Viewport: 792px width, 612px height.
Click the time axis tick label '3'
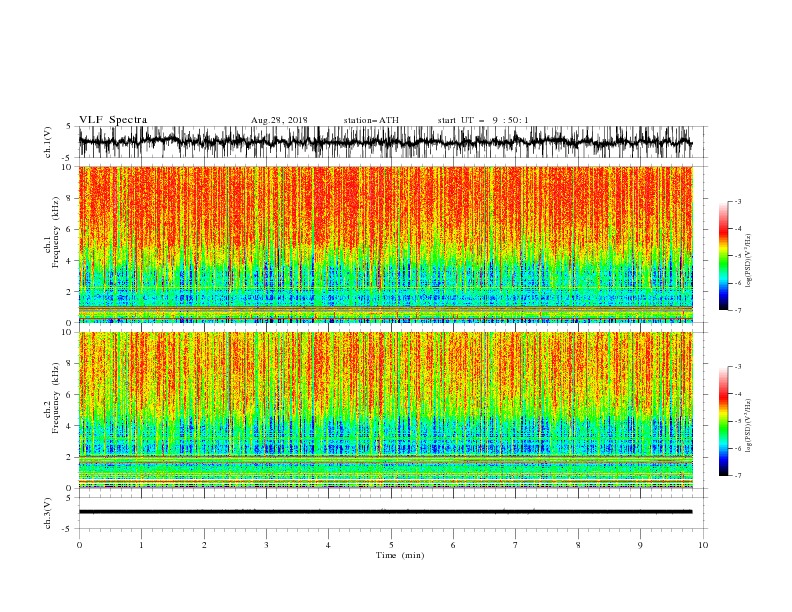click(x=266, y=545)
